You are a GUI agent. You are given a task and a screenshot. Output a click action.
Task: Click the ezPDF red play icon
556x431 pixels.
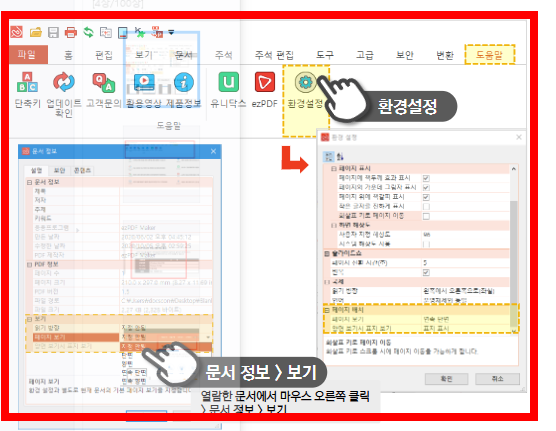265,82
